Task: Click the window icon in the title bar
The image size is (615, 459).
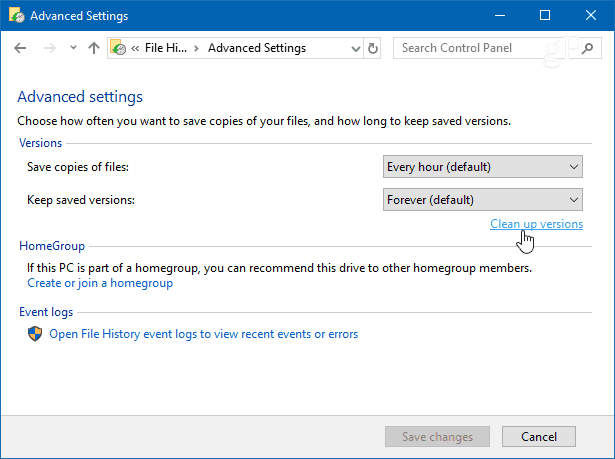Action: [x=16, y=16]
